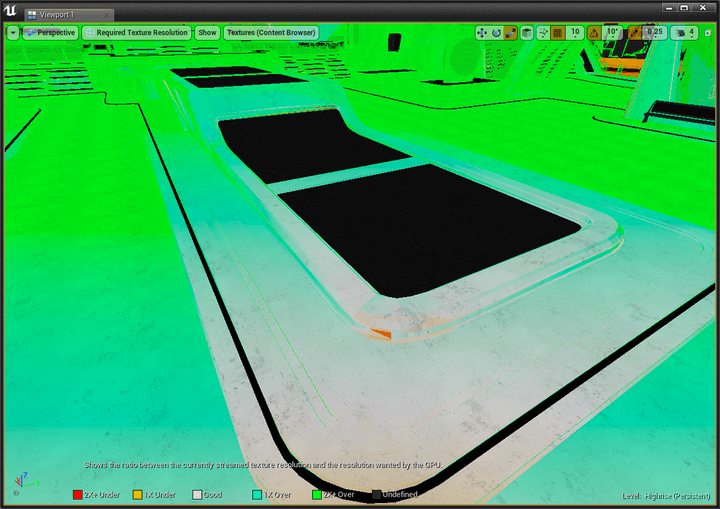
Task: Toggle rotation angle snapping
Action: (x=594, y=33)
